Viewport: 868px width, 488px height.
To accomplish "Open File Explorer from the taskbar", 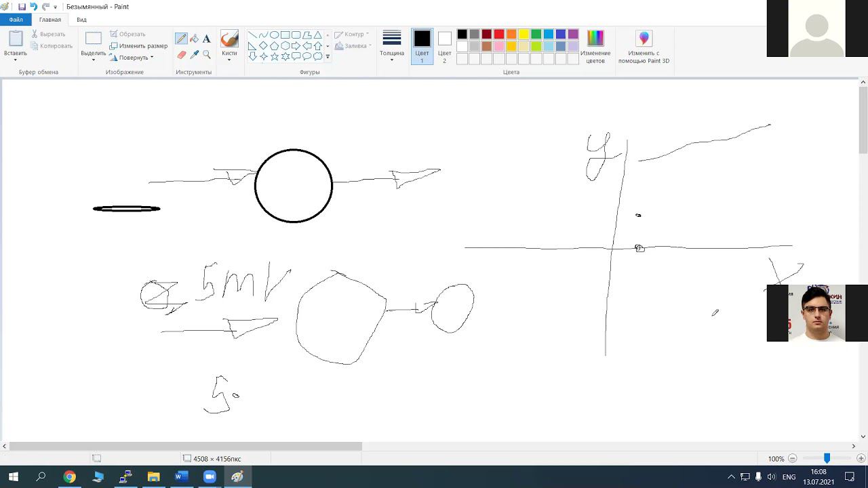I will (x=153, y=477).
